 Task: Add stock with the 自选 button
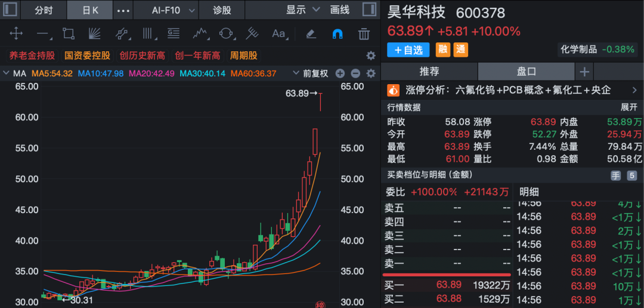(x=408, y=50)
